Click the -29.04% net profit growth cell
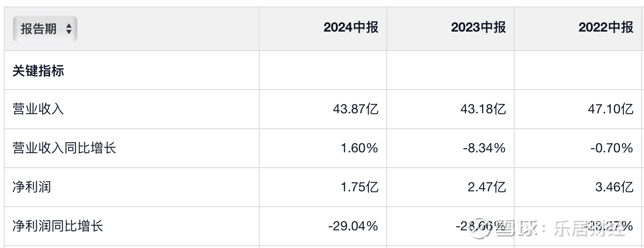The height and width of the screenshot is (248, 644). 353,226
